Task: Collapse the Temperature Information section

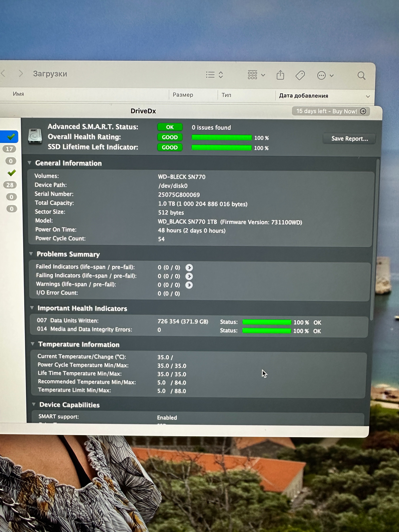Action: (32, 344)
